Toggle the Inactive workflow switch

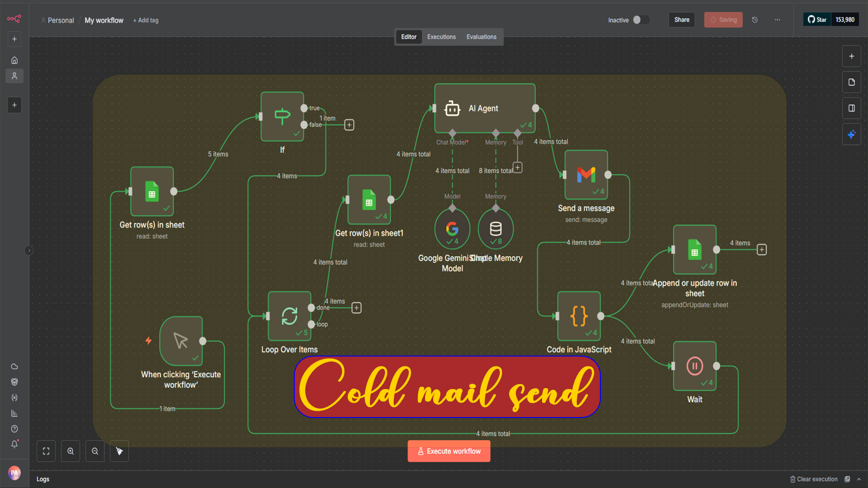[x=641, y=20]
